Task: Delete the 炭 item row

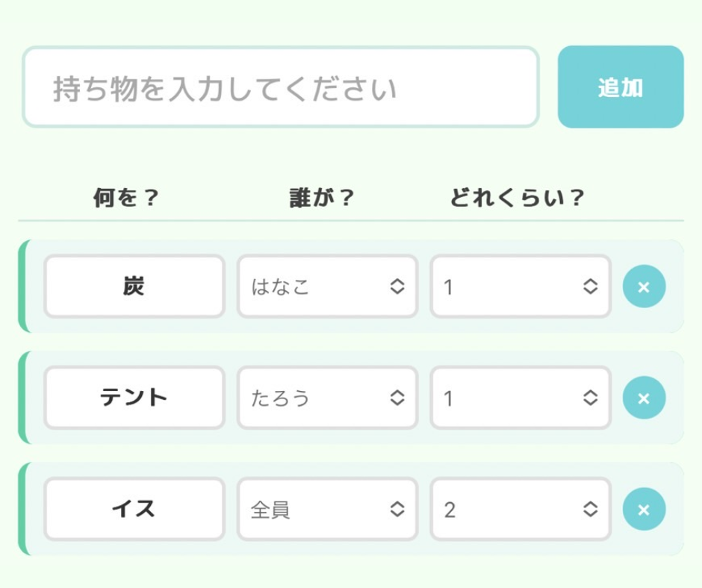Action: tap(644, 287)
